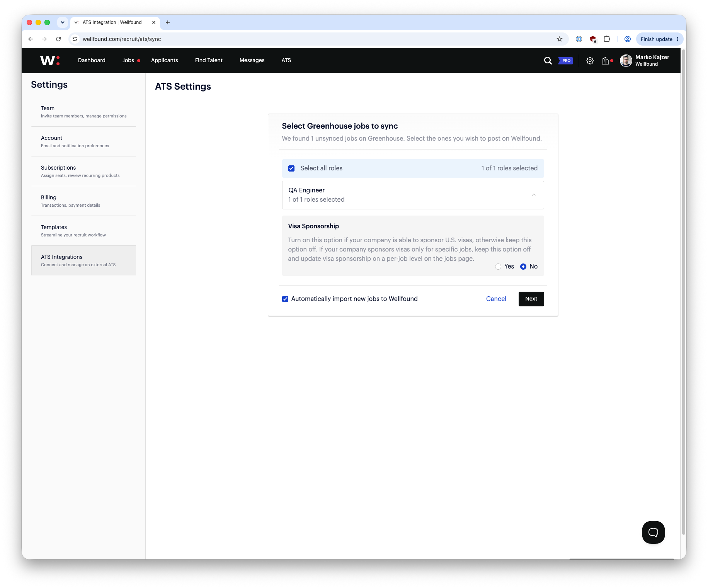Click the Next button
This screenshot has width=708, height=588.
531,299
